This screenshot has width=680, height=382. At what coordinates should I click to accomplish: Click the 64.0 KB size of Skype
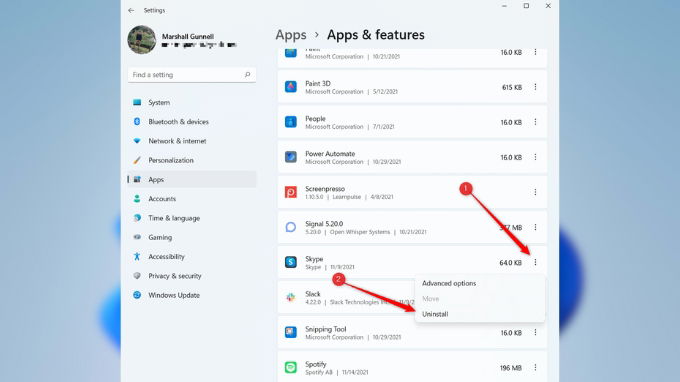click(x=510, y=263)
